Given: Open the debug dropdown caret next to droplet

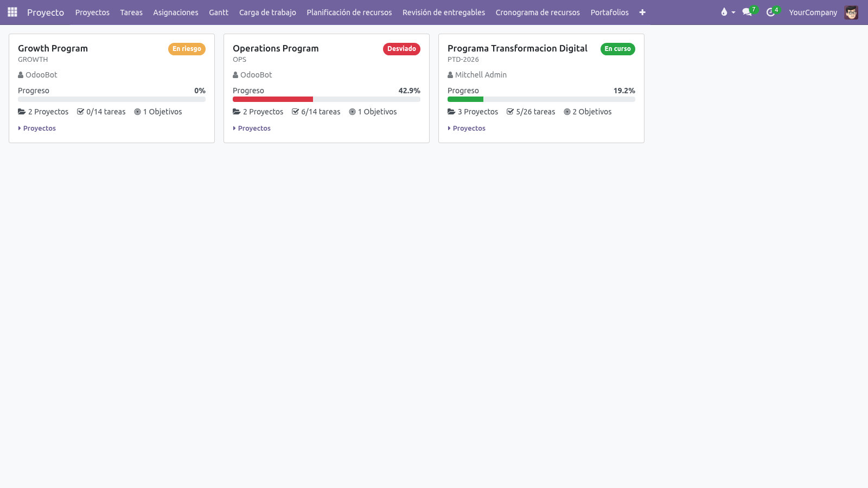Looking at the screenshot, I should pos(733,12).
